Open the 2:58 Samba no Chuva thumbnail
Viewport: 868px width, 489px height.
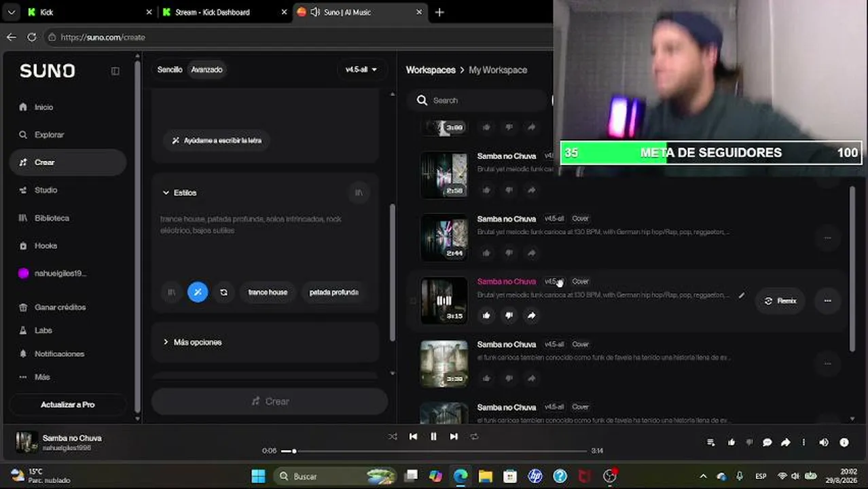[x=444, y=175]
